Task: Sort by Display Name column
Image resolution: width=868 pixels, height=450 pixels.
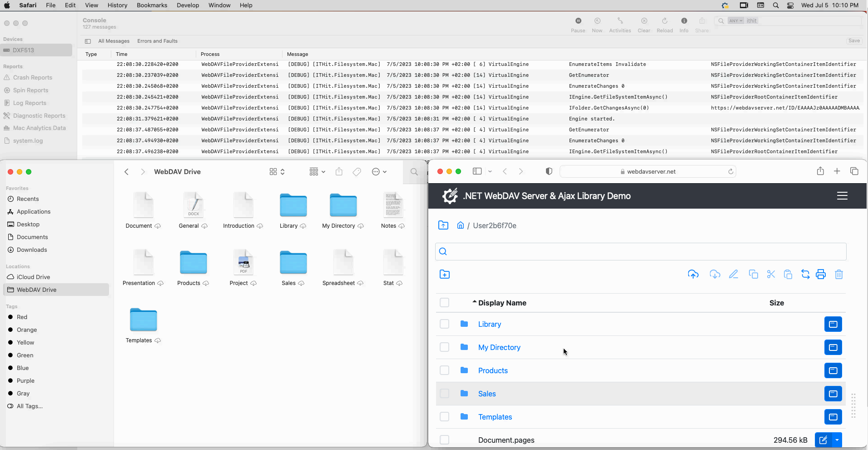Action: (x=502, y=303)
